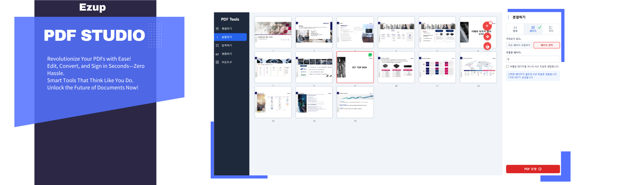The image size is (644, 185).
Task: Click the compress arrows icon in sidebar
Action: pos(217,46)
